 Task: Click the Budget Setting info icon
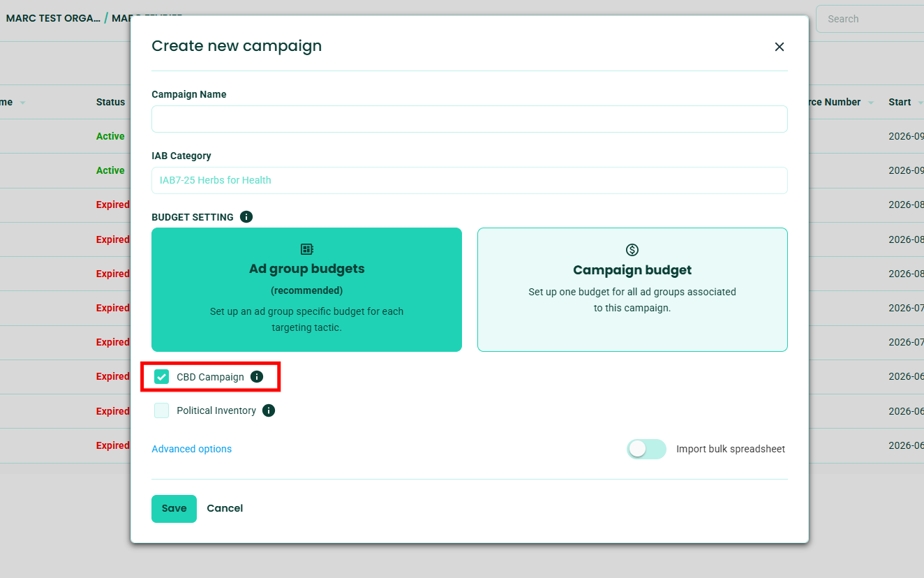click(x=246, y=217)
